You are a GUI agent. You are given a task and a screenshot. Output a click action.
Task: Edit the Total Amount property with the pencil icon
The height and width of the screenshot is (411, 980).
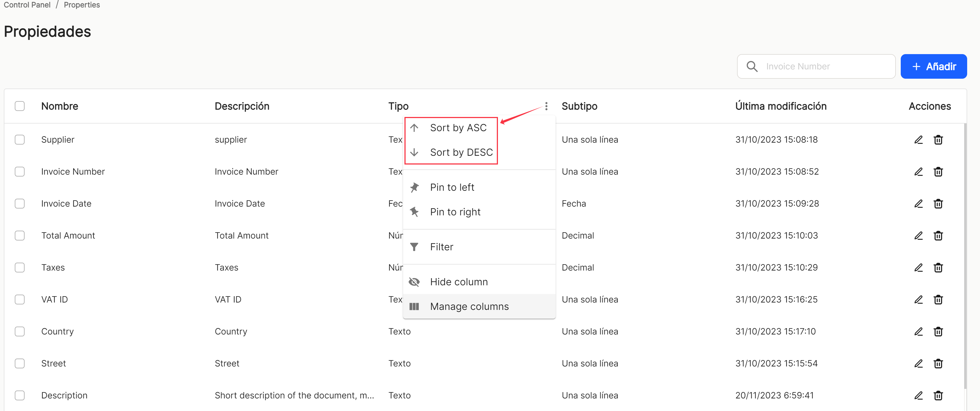pyautogui.click(x=918, y=236)
